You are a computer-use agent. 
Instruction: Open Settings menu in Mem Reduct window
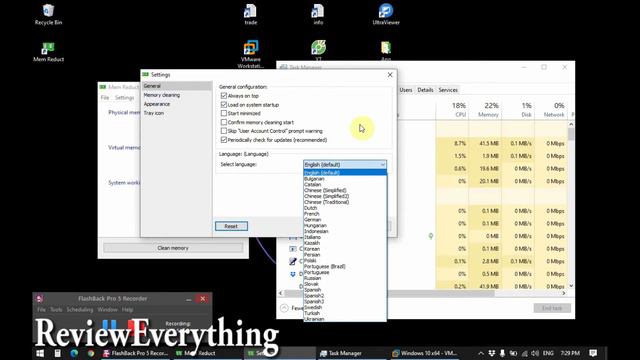point(124,98)
